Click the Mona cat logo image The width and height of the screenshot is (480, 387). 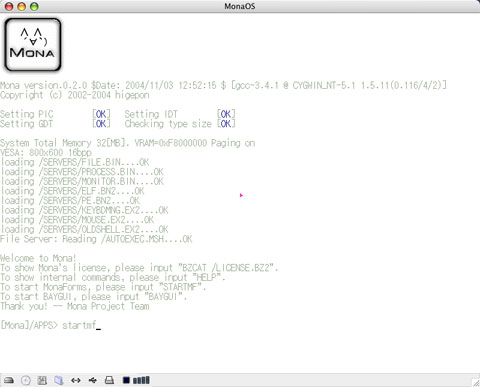(x=32, y=45)
